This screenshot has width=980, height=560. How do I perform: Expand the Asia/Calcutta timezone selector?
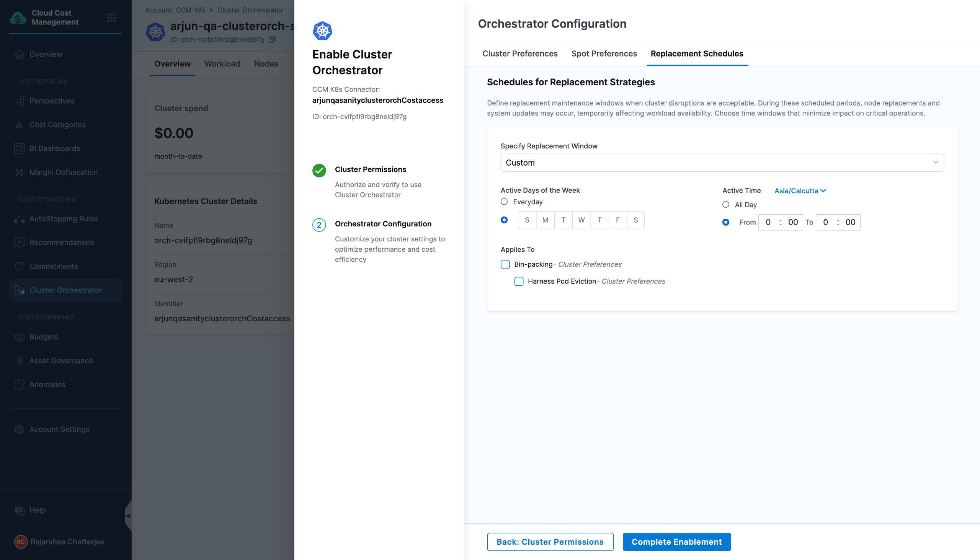[x=800, y=191]
